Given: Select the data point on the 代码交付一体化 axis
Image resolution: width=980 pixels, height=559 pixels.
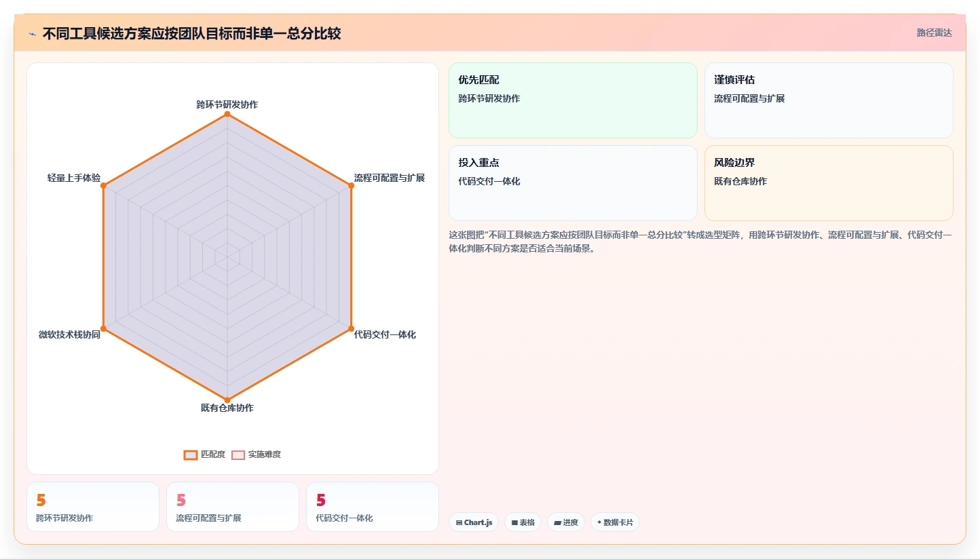Looking at the screenshot, I should [x=351, y=328].
